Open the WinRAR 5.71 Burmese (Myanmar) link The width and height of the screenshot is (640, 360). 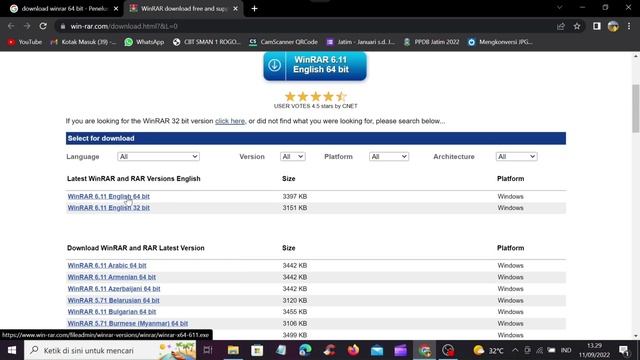(x=128, y=323)
